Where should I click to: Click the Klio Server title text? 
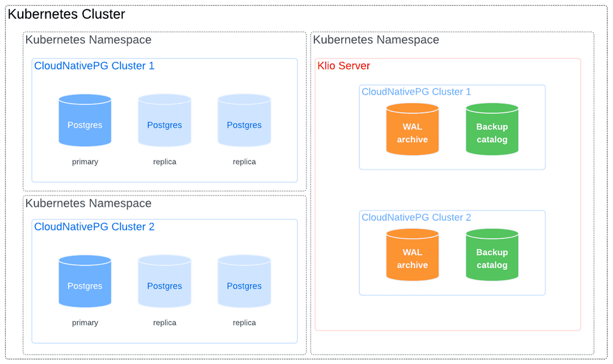343,66
